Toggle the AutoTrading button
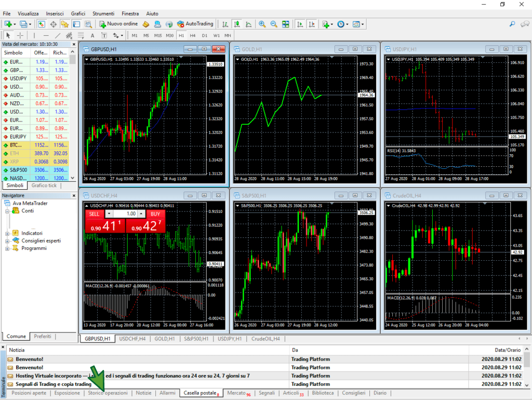This screenshot has height=400, width=532. pyautogui.click(x=195, y=24)
